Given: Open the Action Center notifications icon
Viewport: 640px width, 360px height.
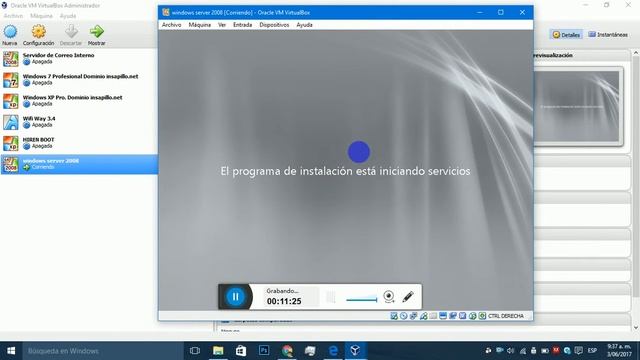Looking at the screenshot, I should (x=578, y=351).
